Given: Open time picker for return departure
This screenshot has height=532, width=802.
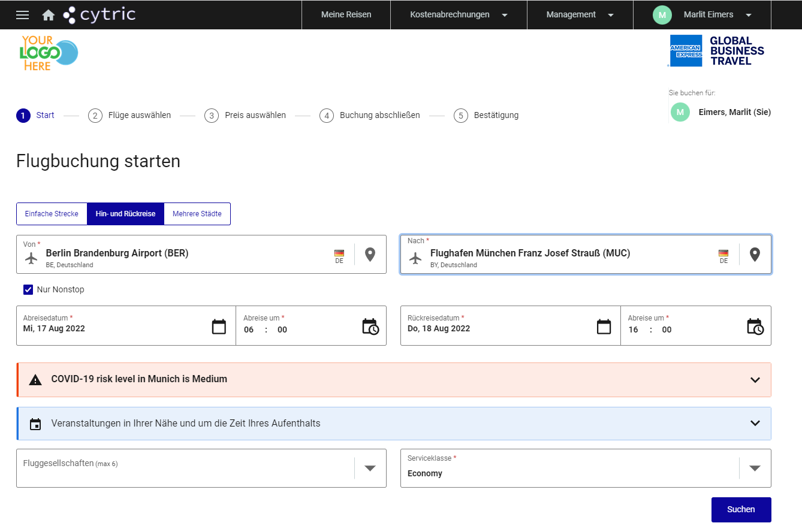Looking at the screenshot, I should tap(755, 327).
